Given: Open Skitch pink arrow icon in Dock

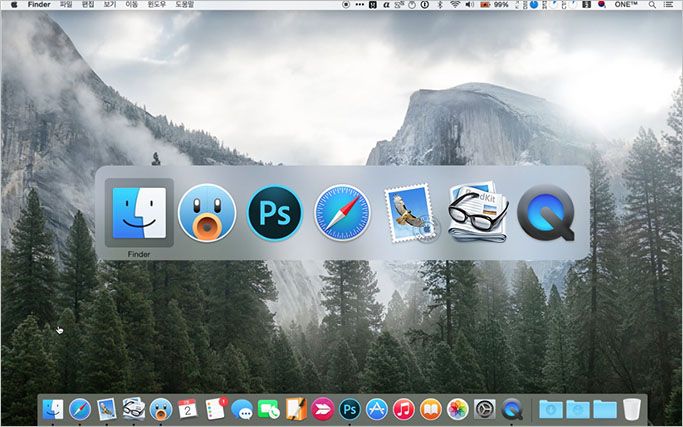Looking at the screenshot, I should [x=323, y=410].
